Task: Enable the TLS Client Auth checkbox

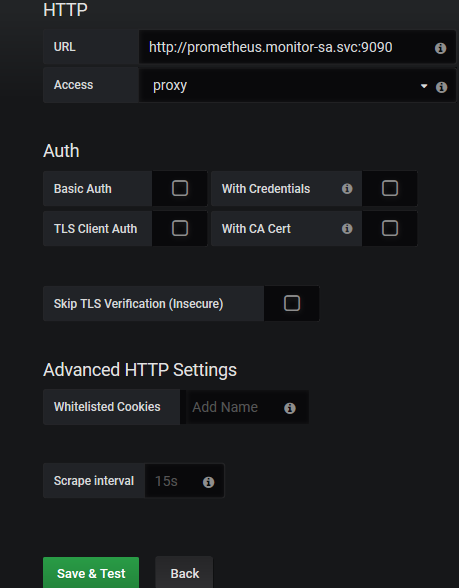Action: [180, 228]
